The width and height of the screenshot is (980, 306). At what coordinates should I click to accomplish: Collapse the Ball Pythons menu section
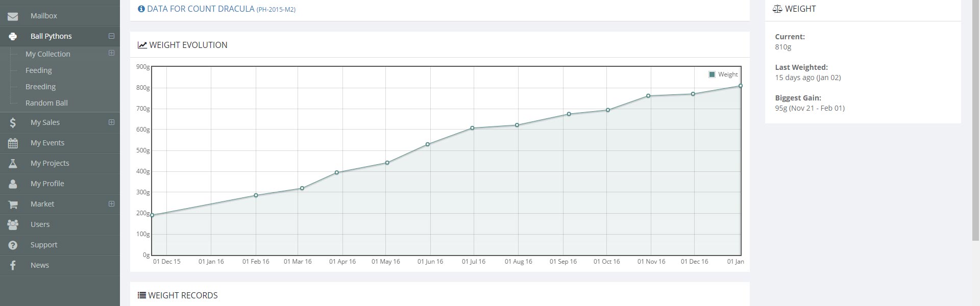tap(111, 36)
